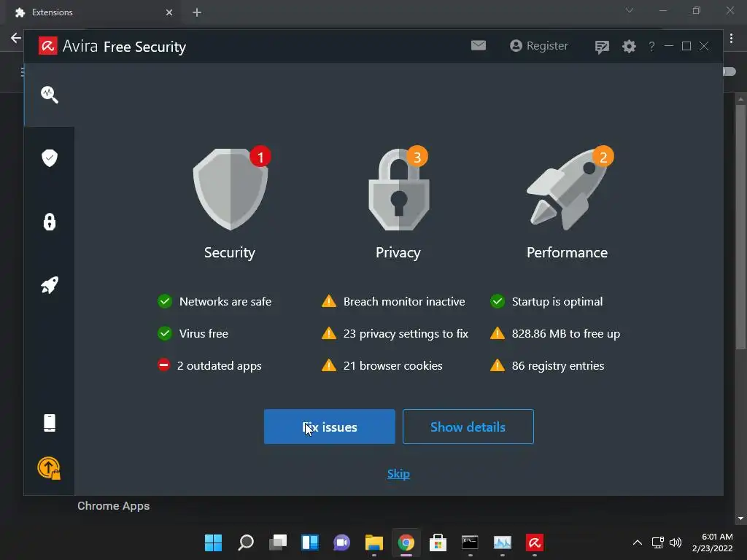The height and width of the screenshot is (560, 747).
Task: Click the large Privacy padlock graphic
Action: 399,190
